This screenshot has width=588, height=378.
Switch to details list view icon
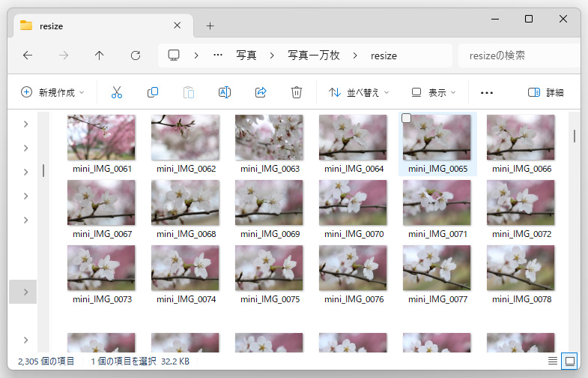point(552,361)
